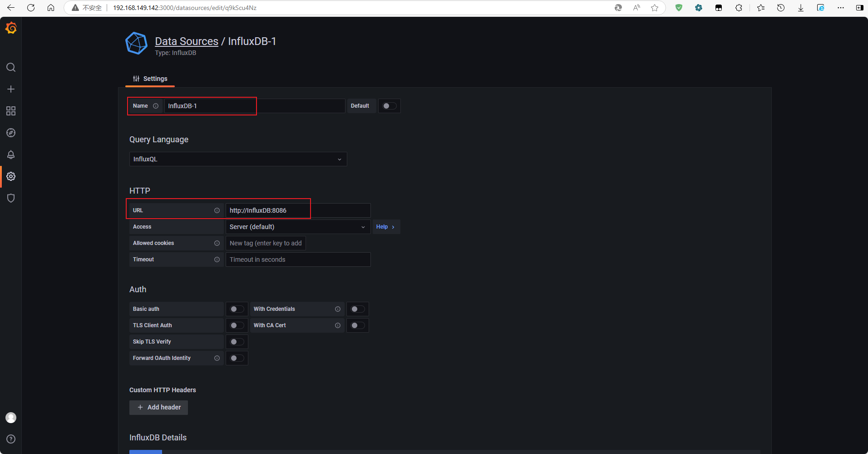Viewport: 868px width, 454px height.
Task: Click the browser home icon
Action: (51, 8)
